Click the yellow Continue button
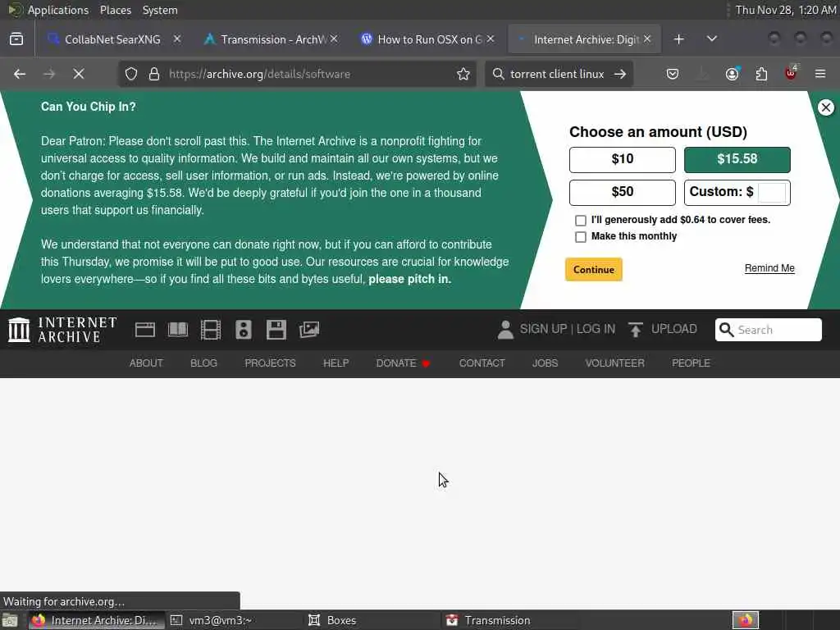This screenshot has height=630, width=840. 594,269
